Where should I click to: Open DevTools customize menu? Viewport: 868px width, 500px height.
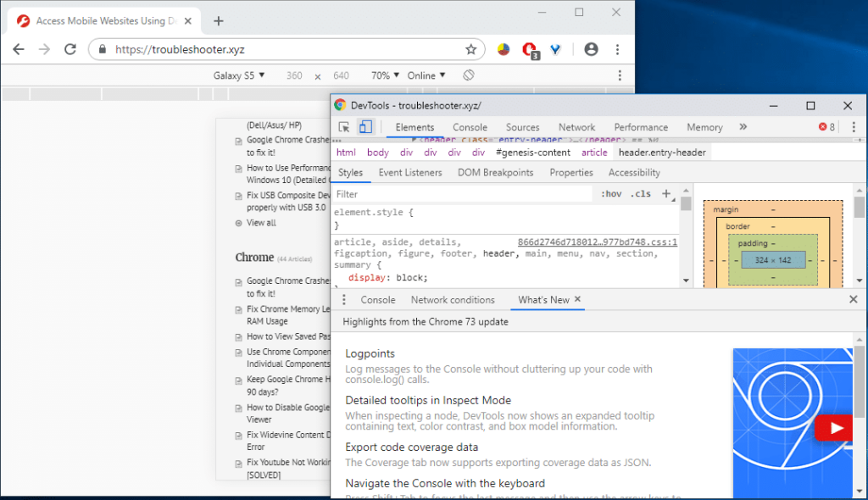pyautogui.click(x=854, y=127)
